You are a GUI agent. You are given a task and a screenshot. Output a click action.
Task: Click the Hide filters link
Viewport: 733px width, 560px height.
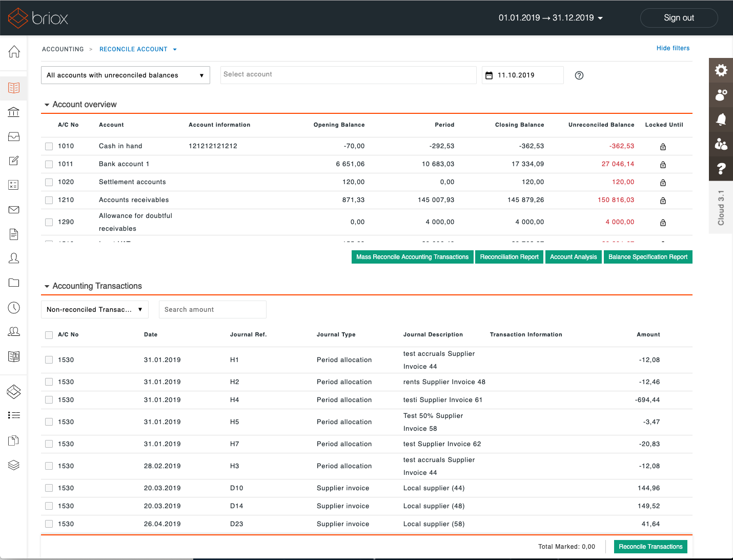[673, 48]
